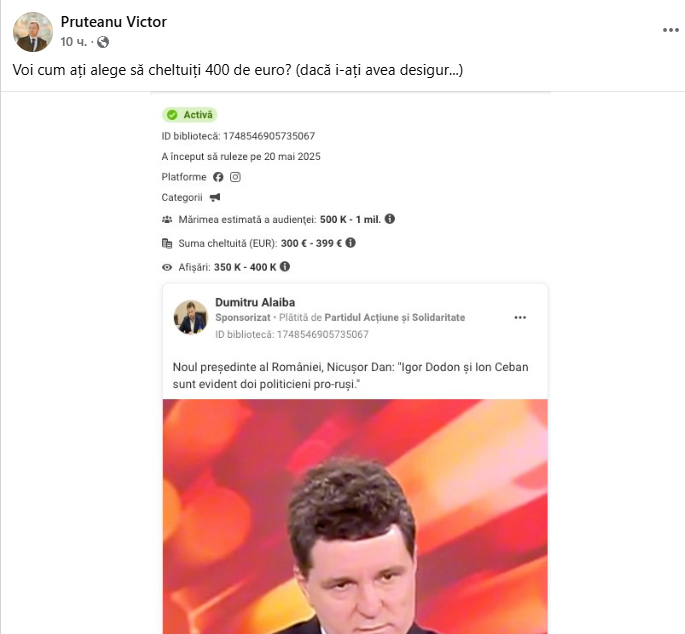Click the megaphone category icon
685x634 pixels.
point(214,197)
